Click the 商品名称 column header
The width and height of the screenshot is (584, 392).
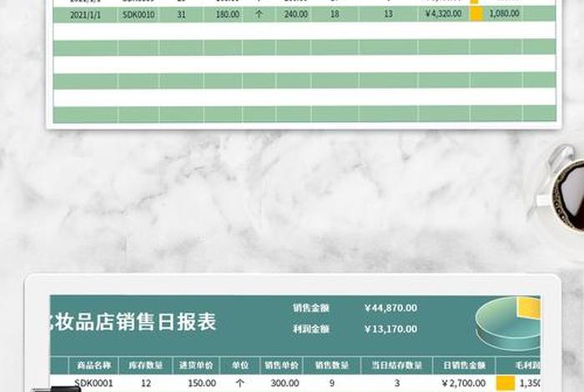pyautogui.click(x=93, y=365)
